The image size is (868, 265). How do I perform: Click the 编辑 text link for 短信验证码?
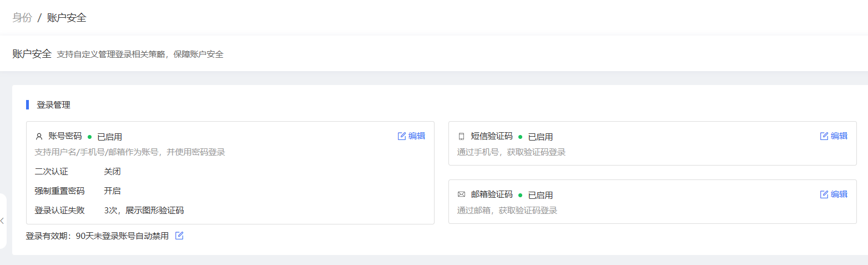pos(839,136)
